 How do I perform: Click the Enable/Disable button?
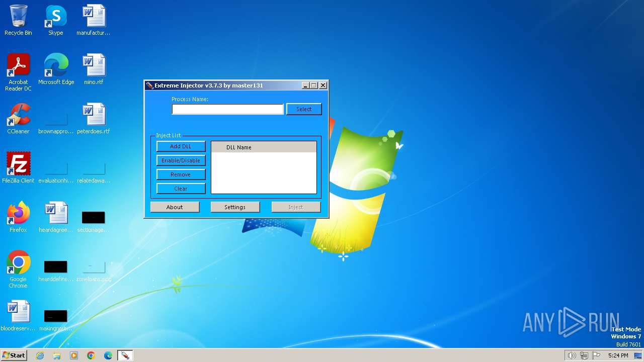point(181,160)
